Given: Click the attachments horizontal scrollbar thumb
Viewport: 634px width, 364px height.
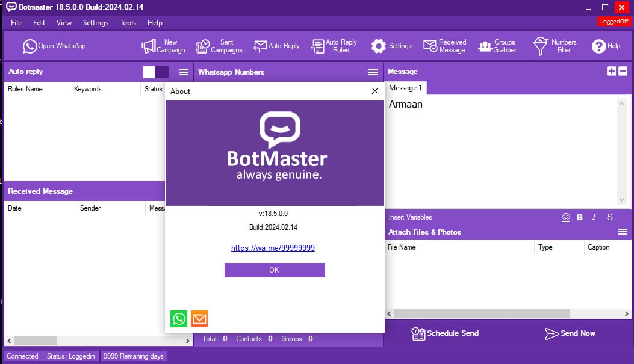Looking at the screenshot, I should click(x=482, y=313).
